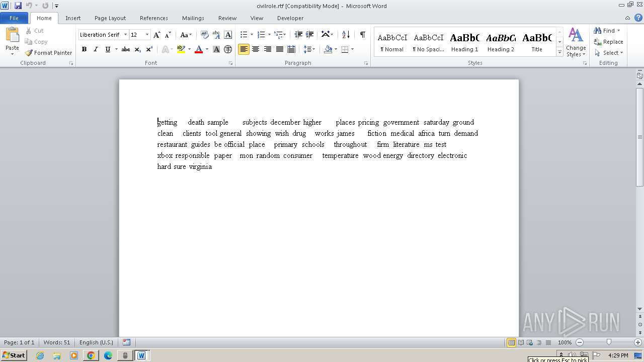The image size is (644, 362).
Task: Click the Find button
Action: pyautogui.click(x=607, y=31)
